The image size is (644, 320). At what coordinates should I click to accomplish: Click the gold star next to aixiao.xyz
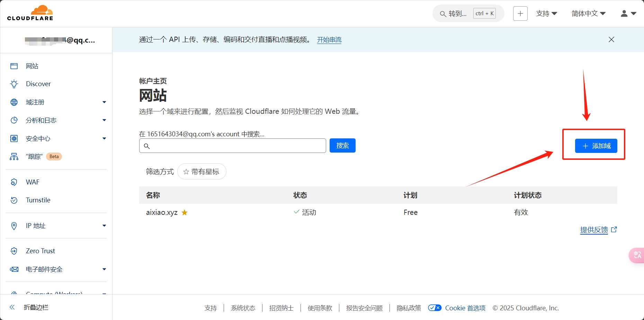tap(185, 212)
